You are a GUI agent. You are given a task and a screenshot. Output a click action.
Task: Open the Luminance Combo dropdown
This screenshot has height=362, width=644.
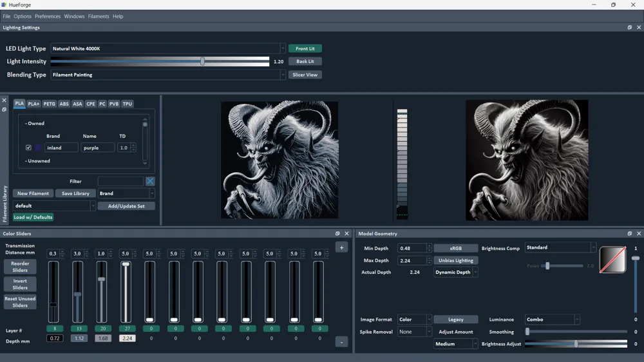point(552,319)
